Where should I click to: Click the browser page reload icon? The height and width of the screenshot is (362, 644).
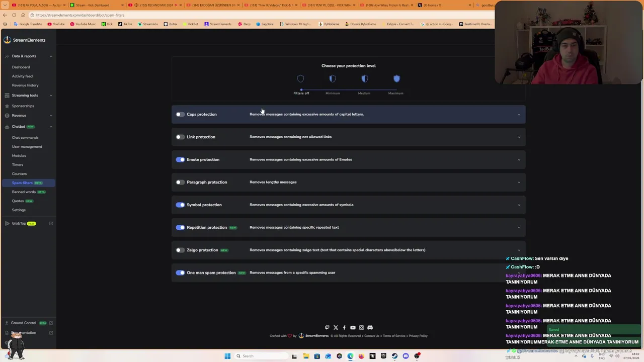[x=14, y=15]
